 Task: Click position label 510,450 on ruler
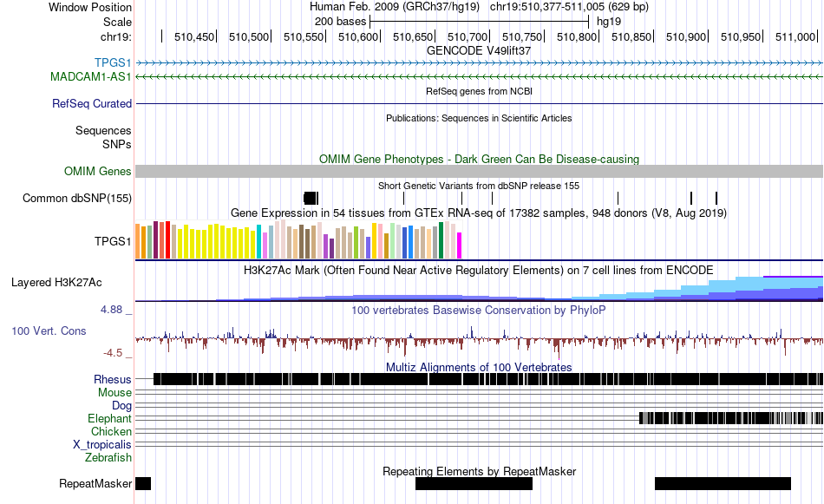[194, 36]
